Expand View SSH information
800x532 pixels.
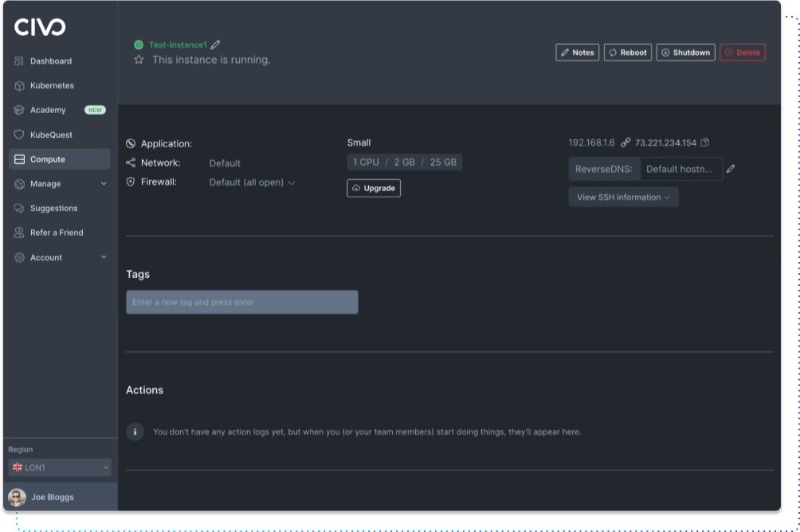pyautogui.click(x=623, y=198)
